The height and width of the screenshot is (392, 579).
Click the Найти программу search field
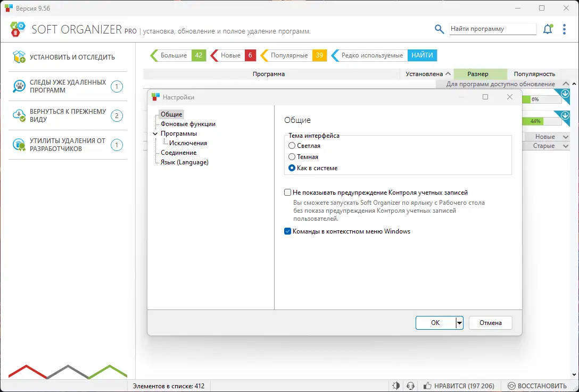tap(493, 29)
